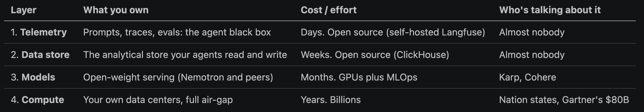644x112 pixels.
Task: Click the Weeks. Open source ClickHouse cell
Action: pos(375,55)
